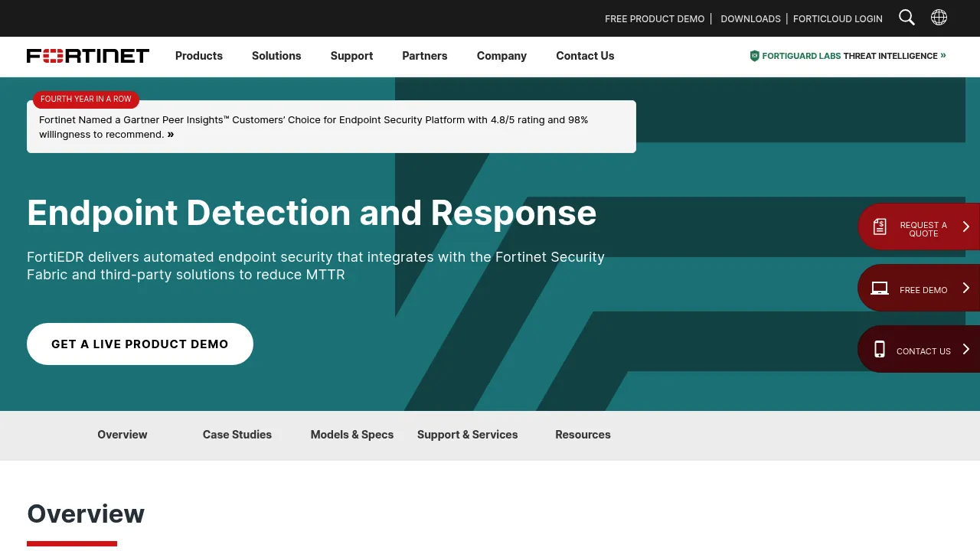
Task: Click the Overview section heading
Action: (86, 514)
